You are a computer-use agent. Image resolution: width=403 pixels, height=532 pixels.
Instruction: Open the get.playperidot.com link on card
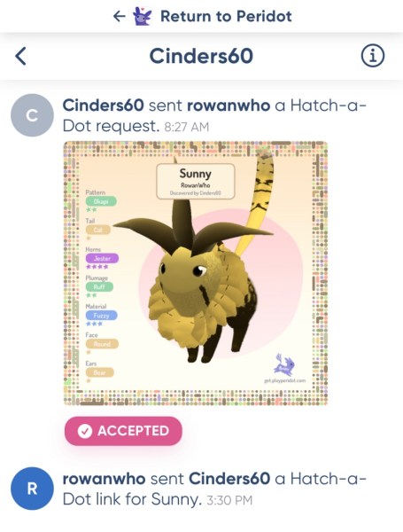pyautogui.click(x=284, y=380)
